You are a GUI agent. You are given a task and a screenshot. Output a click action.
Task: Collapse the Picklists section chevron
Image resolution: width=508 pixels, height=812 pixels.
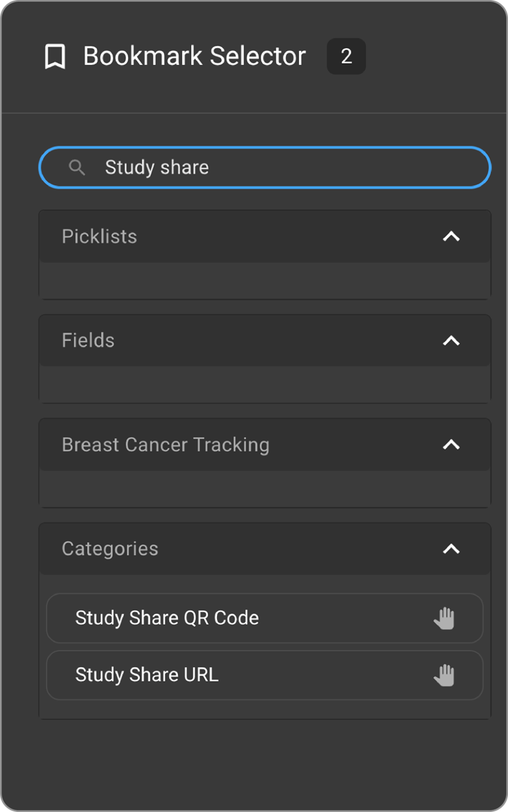click(451, 236)
